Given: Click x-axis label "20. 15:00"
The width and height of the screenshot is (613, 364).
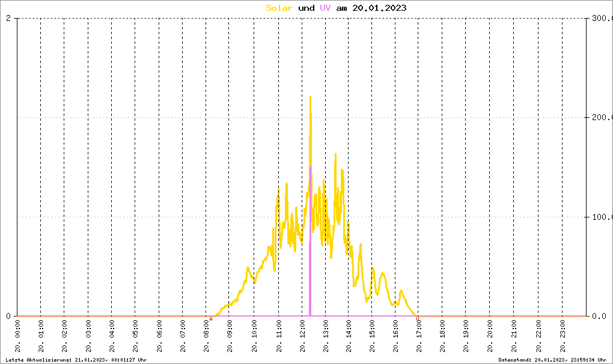Looking at the screenshot, I should click(x=372, y=336).
